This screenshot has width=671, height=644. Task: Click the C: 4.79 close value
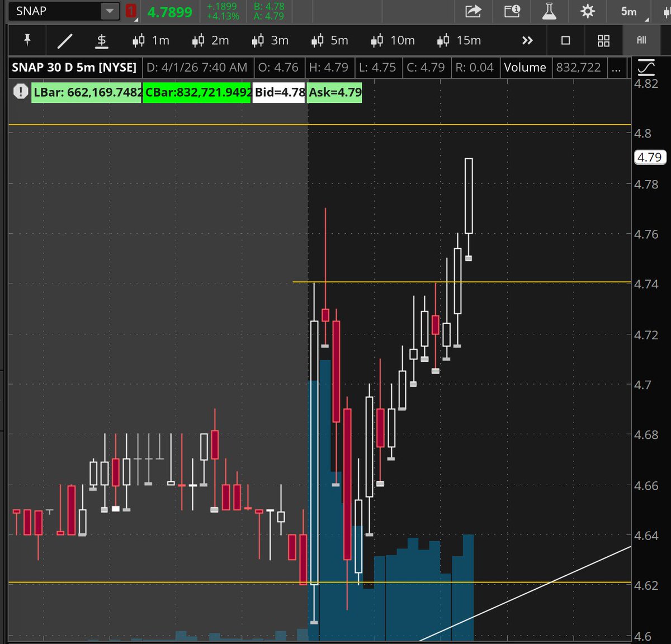pyautogui.click(x=426, y=68)
